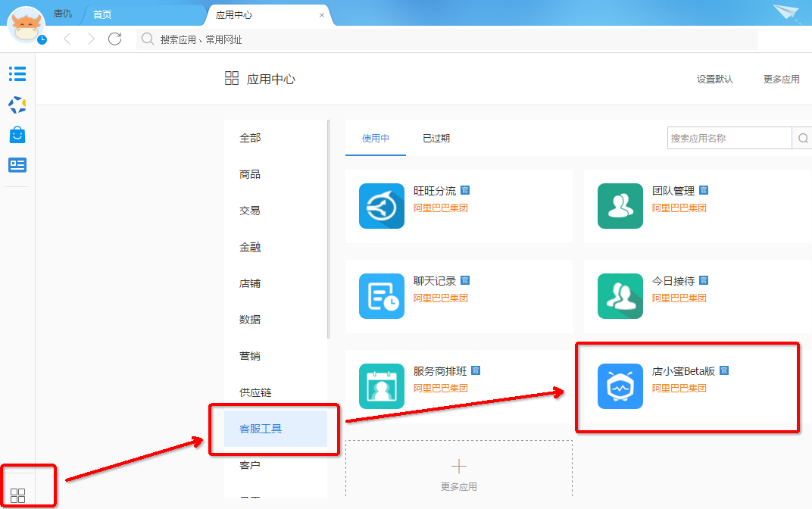Launch the 团队管理 app icon
Screen dimensions: 812x509
pos(620,205)
